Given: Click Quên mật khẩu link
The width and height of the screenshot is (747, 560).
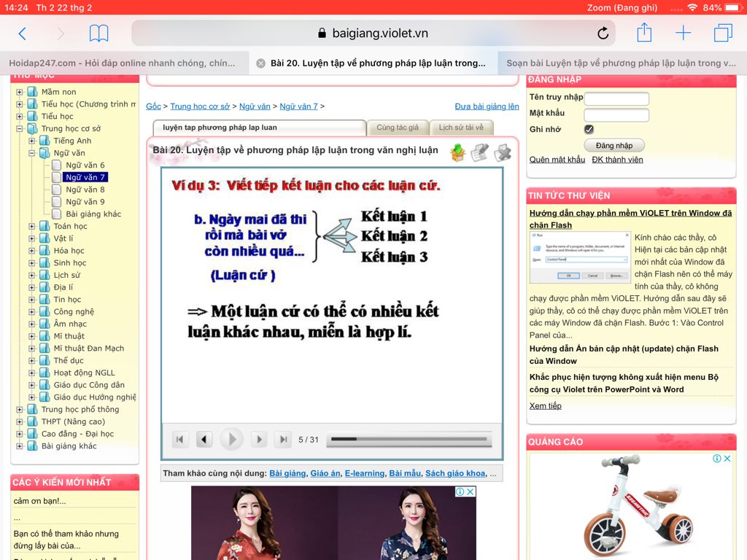Looking at the screenshot, I should [557, 160].
